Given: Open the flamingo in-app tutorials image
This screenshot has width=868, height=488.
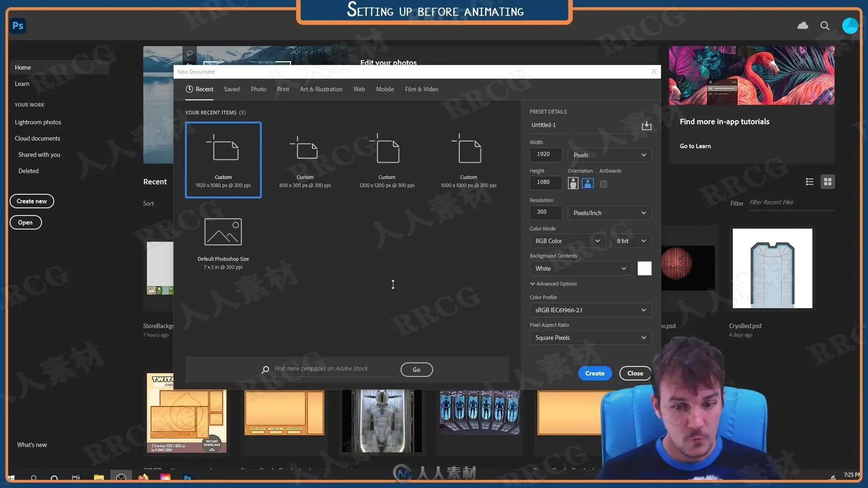Looking at the screenshot, I should [x=751, y=75].
